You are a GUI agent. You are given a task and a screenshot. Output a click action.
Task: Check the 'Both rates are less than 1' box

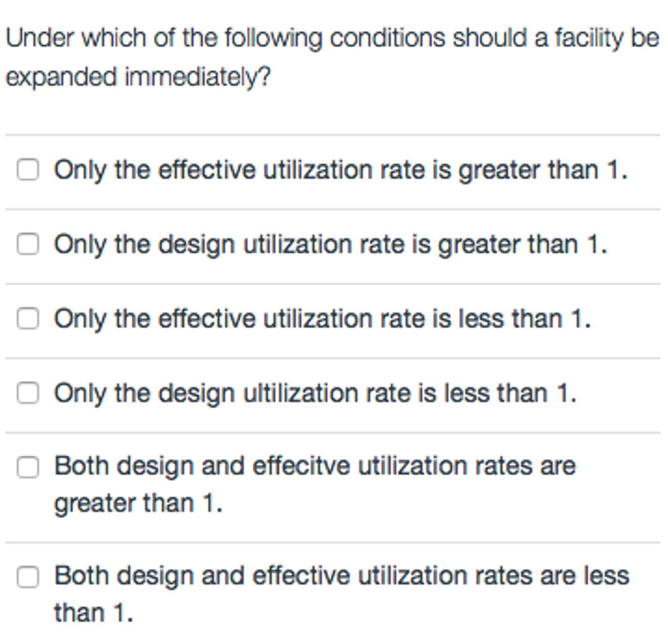27,577
